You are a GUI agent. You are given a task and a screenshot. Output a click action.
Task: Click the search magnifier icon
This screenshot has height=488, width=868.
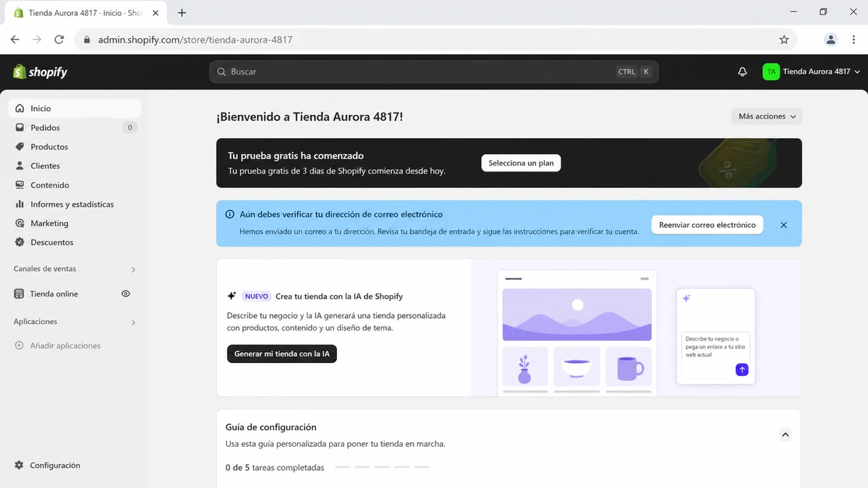(x=222, y=72)
